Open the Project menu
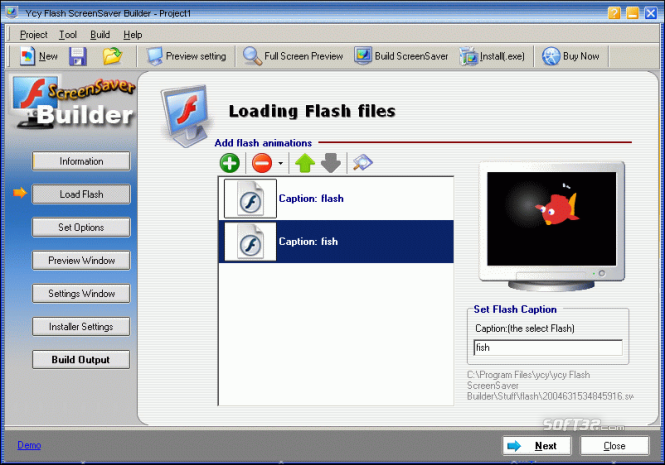The image size is (665, 465). click(34, 35)
